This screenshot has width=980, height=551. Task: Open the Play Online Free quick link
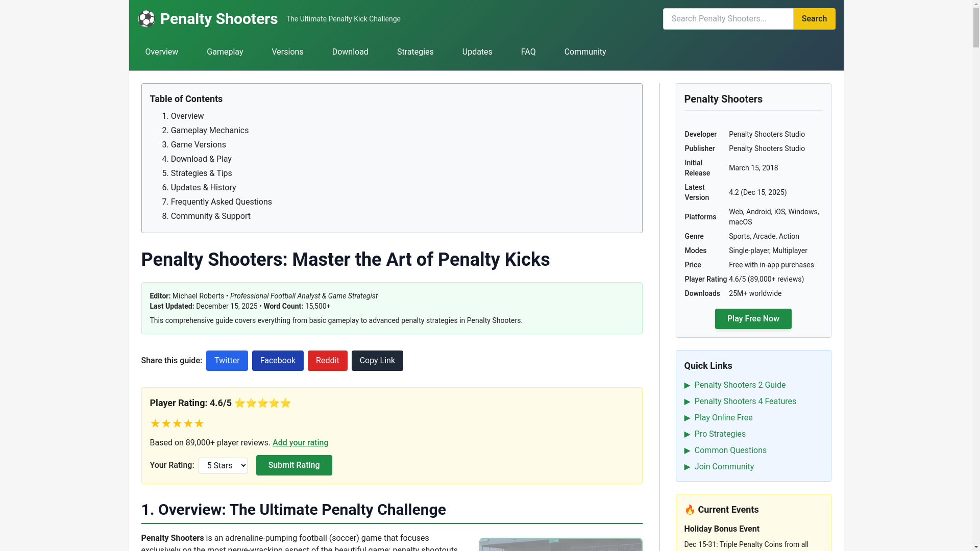click(x=723, y=418)
